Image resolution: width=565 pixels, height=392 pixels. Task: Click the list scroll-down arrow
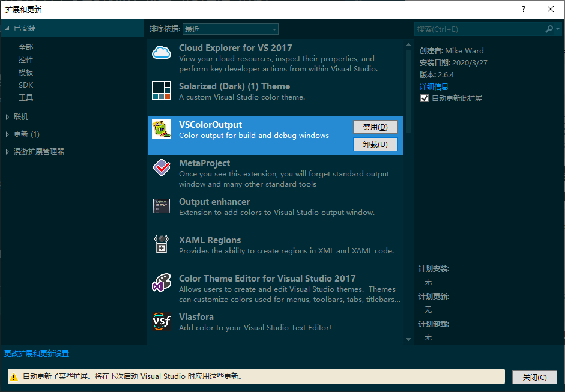tap(408, 339)
